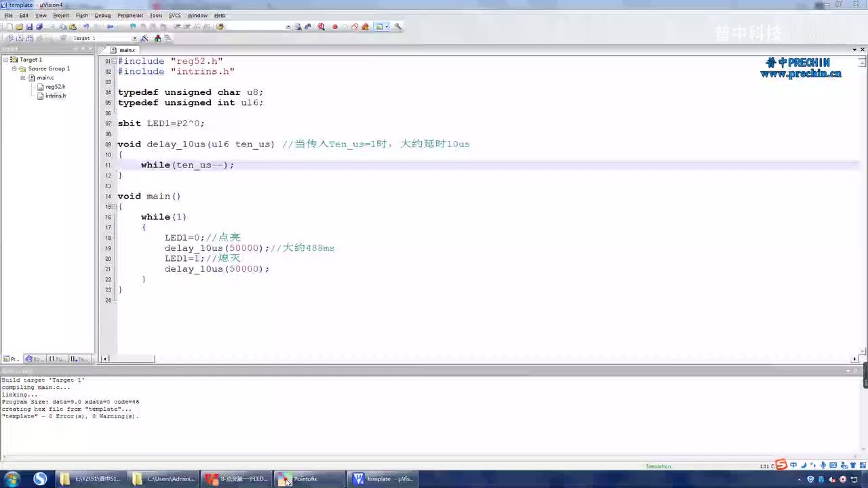Image resolution: width=868 pixels, height=488 pixels.
Task: Click the "Program Size" build output line
Action: [71, 402]
